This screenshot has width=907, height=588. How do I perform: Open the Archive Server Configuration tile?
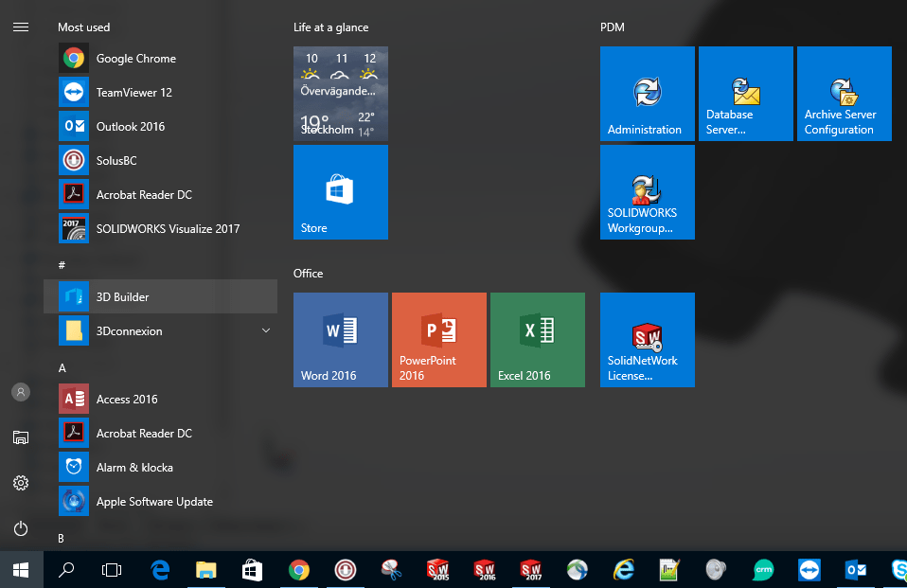coord(845,94)
